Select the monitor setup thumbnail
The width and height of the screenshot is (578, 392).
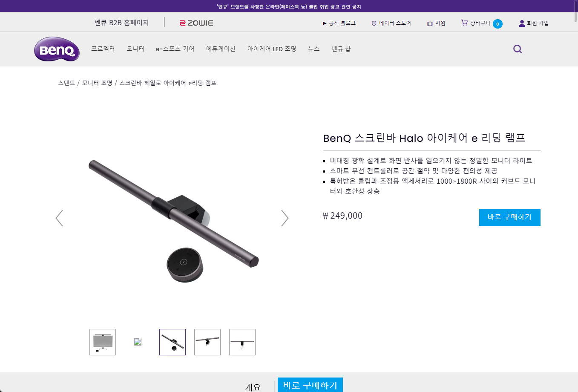(103, 342)
